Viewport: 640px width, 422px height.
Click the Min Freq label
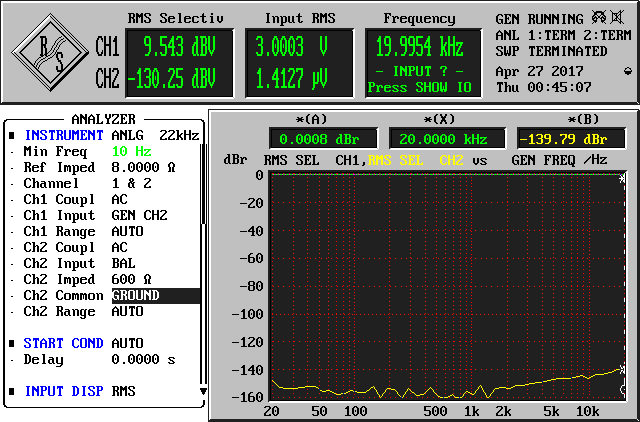point(55,152)
